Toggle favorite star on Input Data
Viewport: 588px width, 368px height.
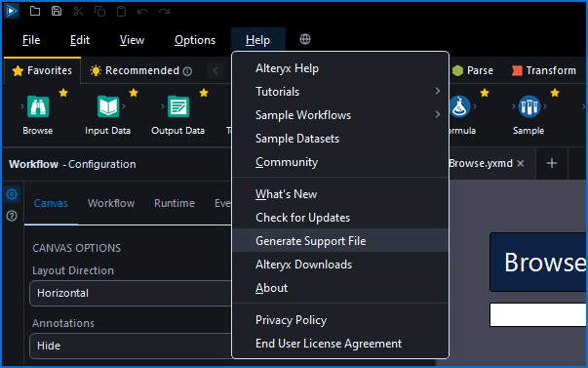[134, 93]
